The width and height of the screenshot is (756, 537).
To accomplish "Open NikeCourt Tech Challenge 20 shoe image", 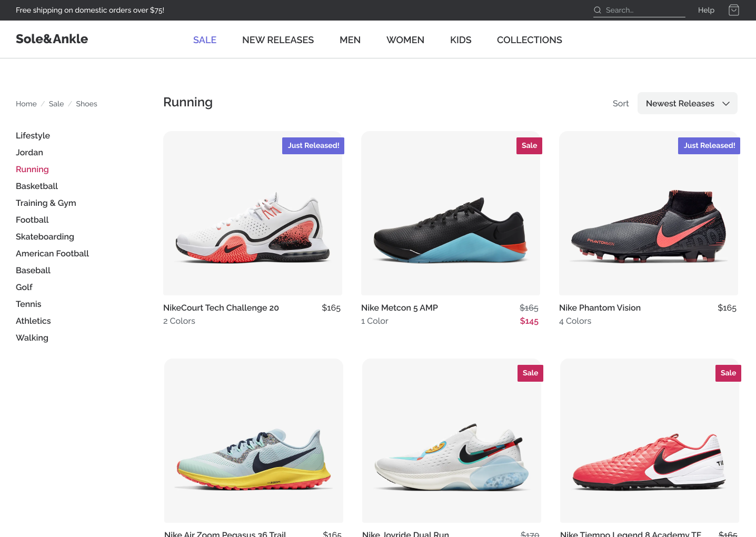I will pos(253,213).
